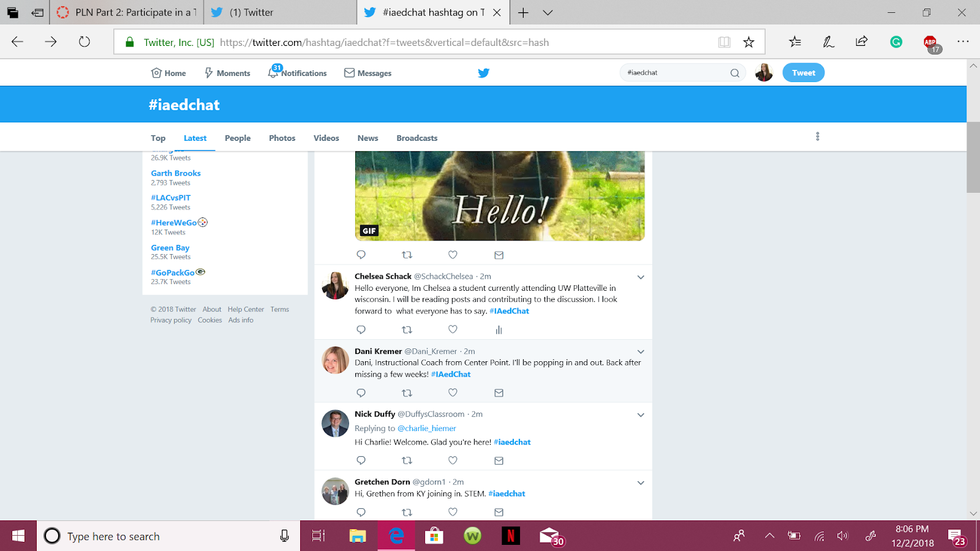Open the Green Bay trending topic
This screenshot has height=551, width=980.
(170, 247)
